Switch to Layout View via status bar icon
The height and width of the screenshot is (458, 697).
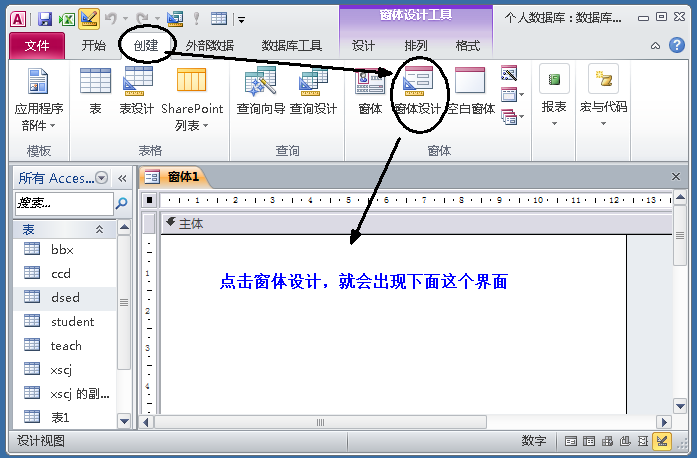643,441
